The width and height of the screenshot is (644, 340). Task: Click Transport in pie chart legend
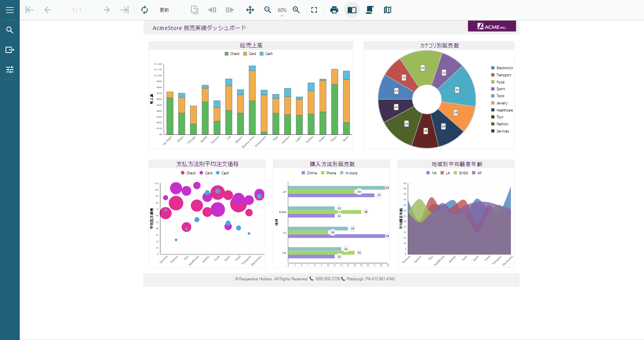tap(504, 75)
